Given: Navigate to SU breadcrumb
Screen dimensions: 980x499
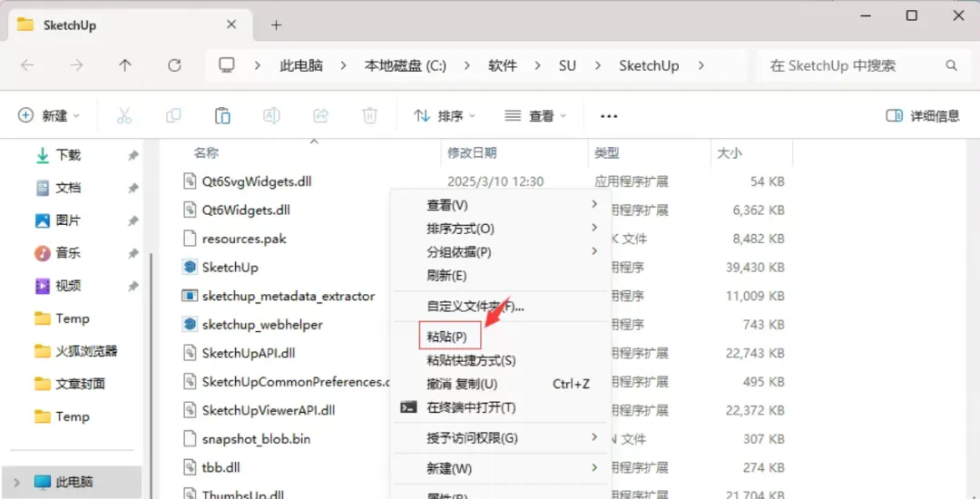Looking at the screenshot, I should click(567, 65).
